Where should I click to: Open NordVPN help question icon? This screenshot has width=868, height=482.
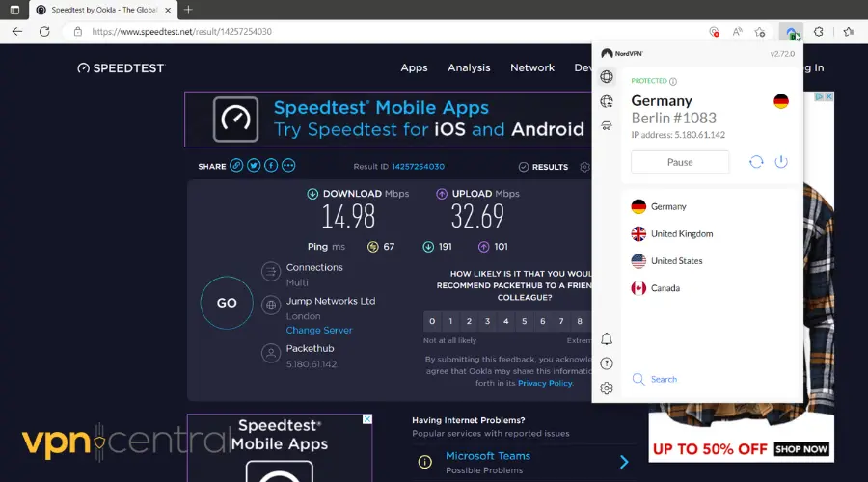pyautogui.click(x=607, y=363)
